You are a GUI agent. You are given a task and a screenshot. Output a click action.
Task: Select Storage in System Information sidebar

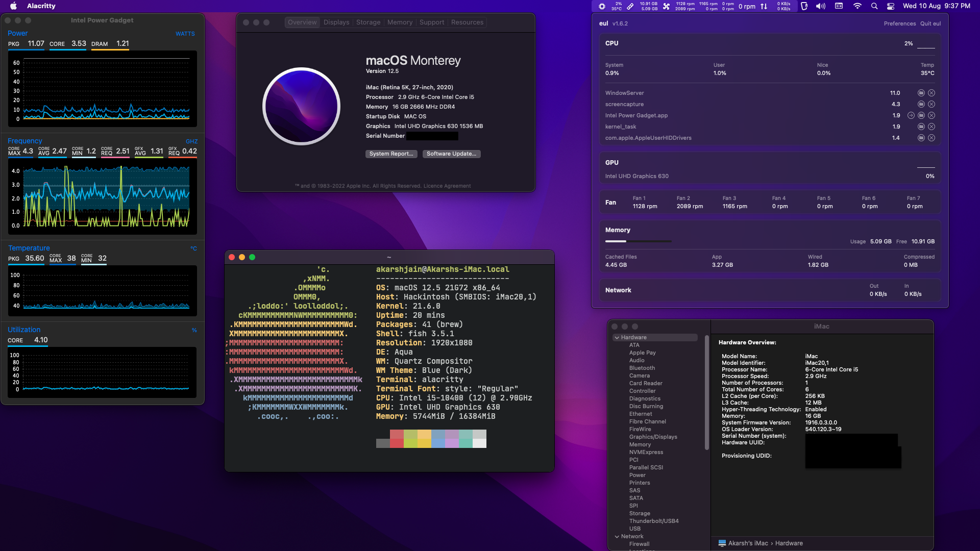(640, 513)
